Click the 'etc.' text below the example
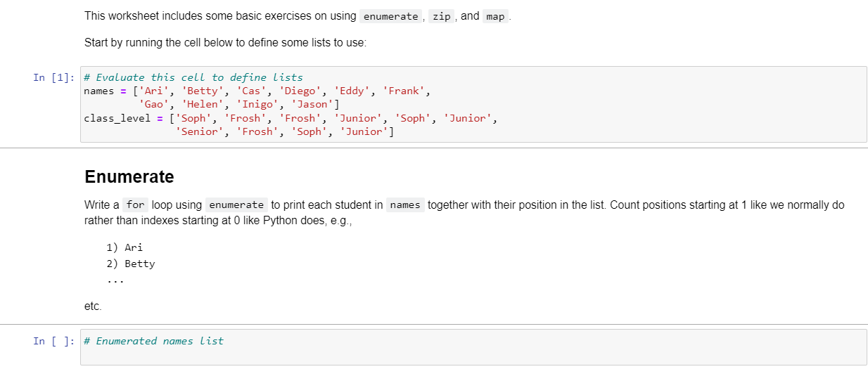This screenshot has height=369, width=868. 93,306
